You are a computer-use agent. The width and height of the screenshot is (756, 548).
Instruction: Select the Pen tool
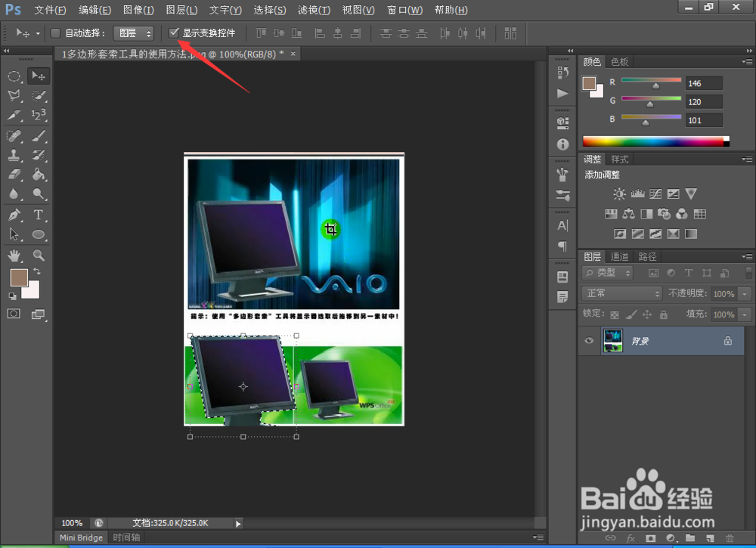[14, 215]
